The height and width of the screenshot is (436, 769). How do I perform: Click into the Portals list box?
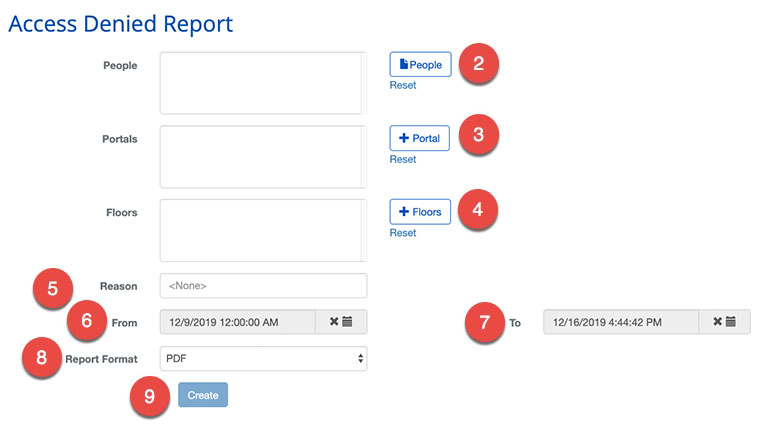(263, 157)
